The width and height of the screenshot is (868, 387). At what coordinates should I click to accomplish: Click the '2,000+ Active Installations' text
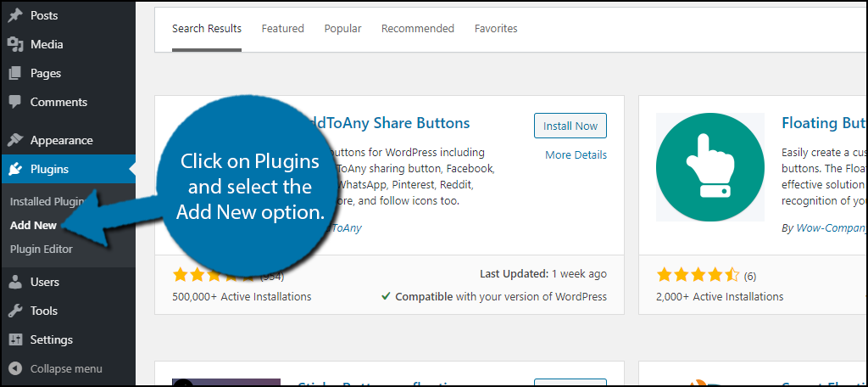click(x=720, y=297)
